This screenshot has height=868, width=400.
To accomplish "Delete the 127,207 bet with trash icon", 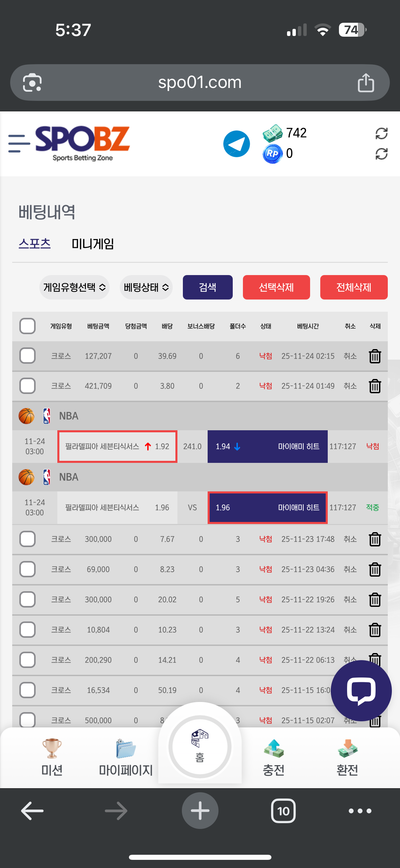I will tap(375, 356).
